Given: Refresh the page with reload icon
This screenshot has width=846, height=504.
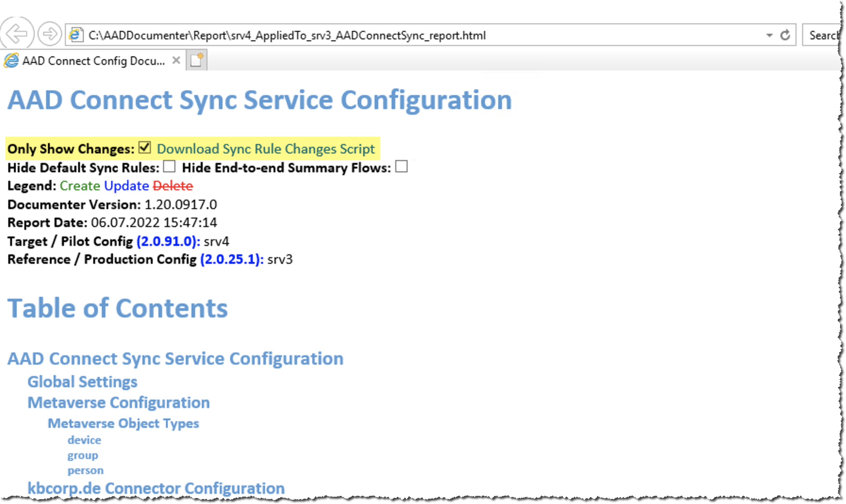Looking at the screenshot, I should coord(785,35).
